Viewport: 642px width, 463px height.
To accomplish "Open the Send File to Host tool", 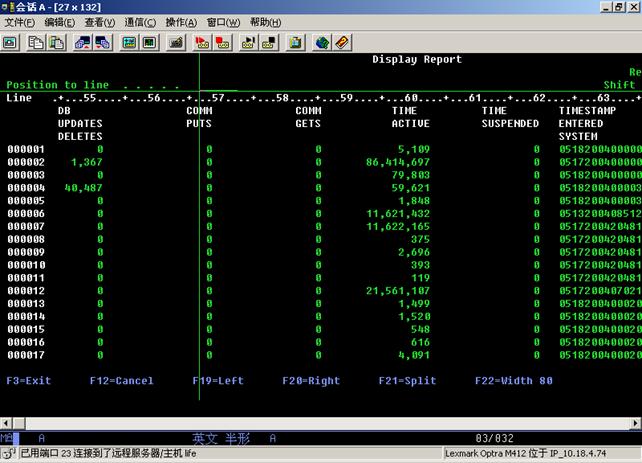I will tap(83, 43).
